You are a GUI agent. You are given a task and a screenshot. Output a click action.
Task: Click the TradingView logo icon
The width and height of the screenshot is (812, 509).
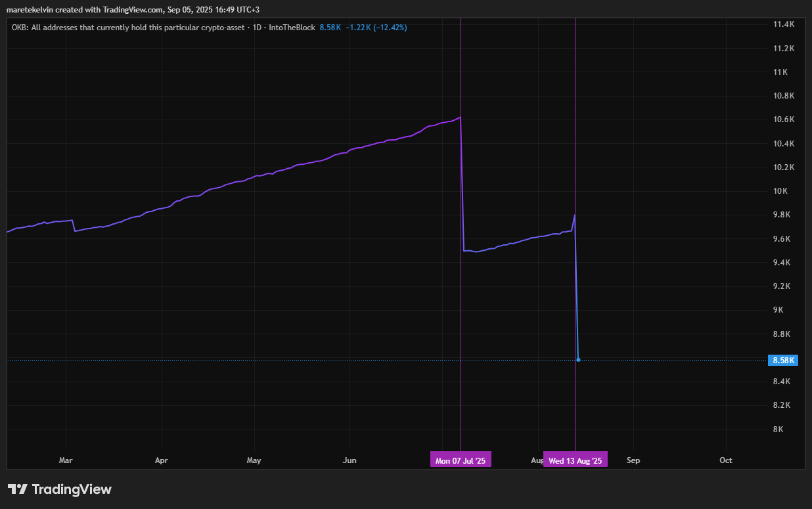coord(17,489)
